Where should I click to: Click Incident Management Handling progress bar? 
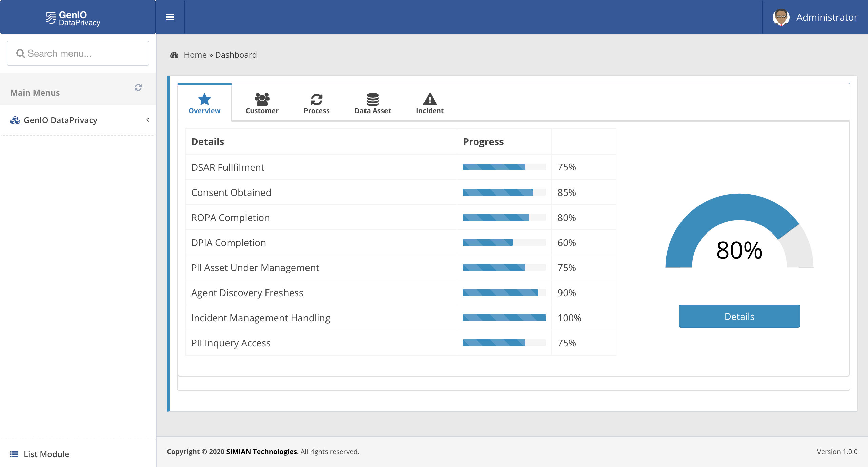click(504, 318)
